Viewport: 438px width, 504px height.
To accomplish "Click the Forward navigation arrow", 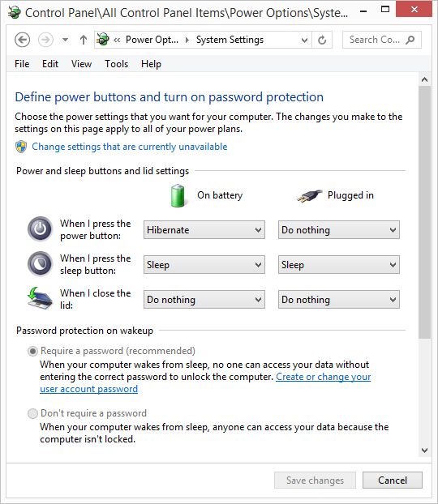I will pos(45,40).
